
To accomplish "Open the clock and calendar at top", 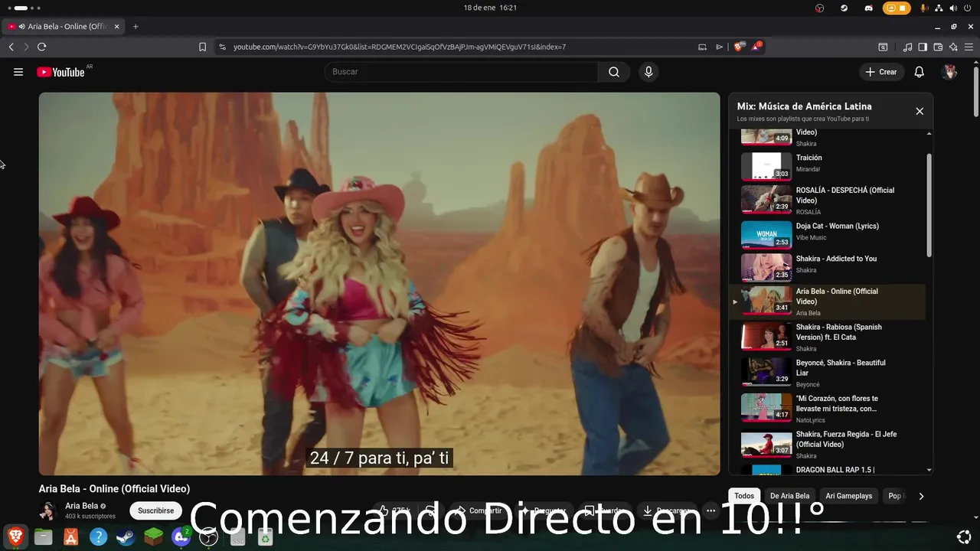I will [490, 8].
